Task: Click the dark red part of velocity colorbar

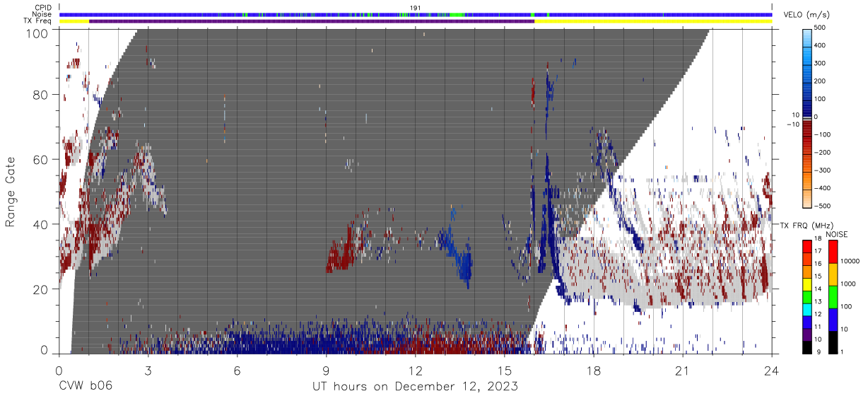Action: click(807, 127)
